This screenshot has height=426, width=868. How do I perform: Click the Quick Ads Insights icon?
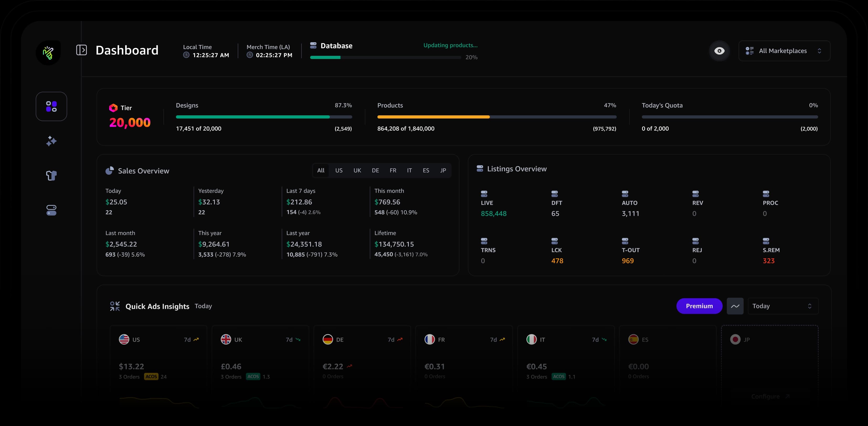click(x=115, y=306)
